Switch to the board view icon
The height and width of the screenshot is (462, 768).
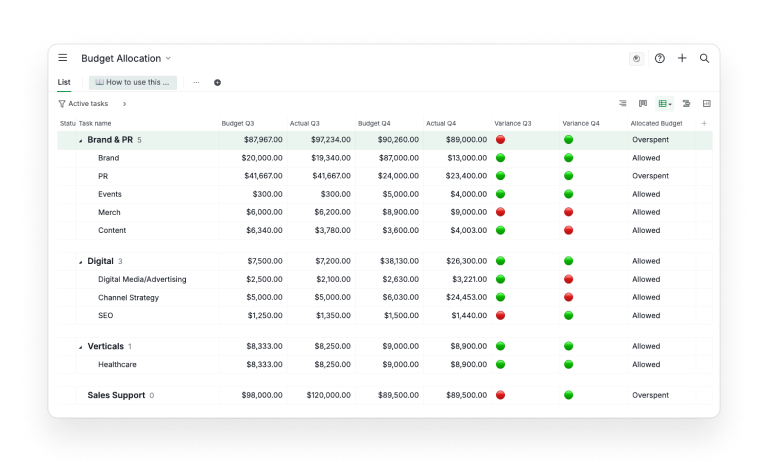point(643,103)
